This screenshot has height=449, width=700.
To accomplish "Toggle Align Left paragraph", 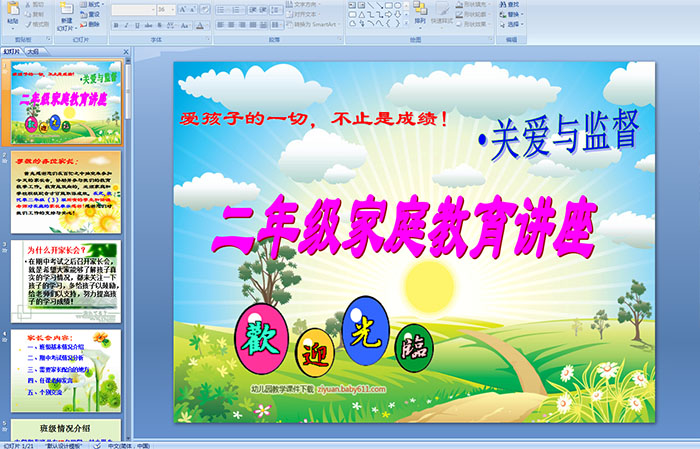I will point(220,25).
